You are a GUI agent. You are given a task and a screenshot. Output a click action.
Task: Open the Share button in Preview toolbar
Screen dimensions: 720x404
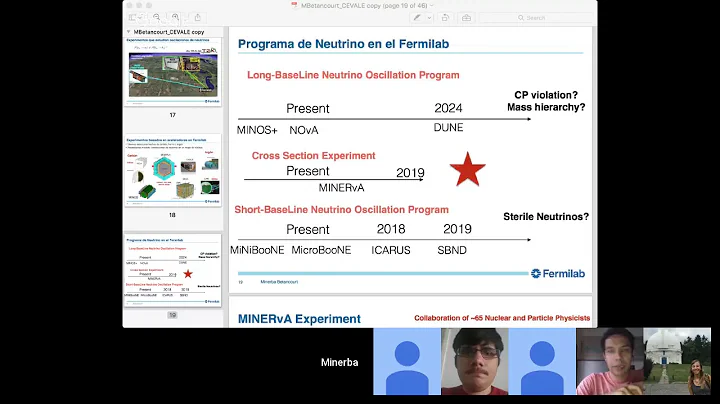[197, 17]
